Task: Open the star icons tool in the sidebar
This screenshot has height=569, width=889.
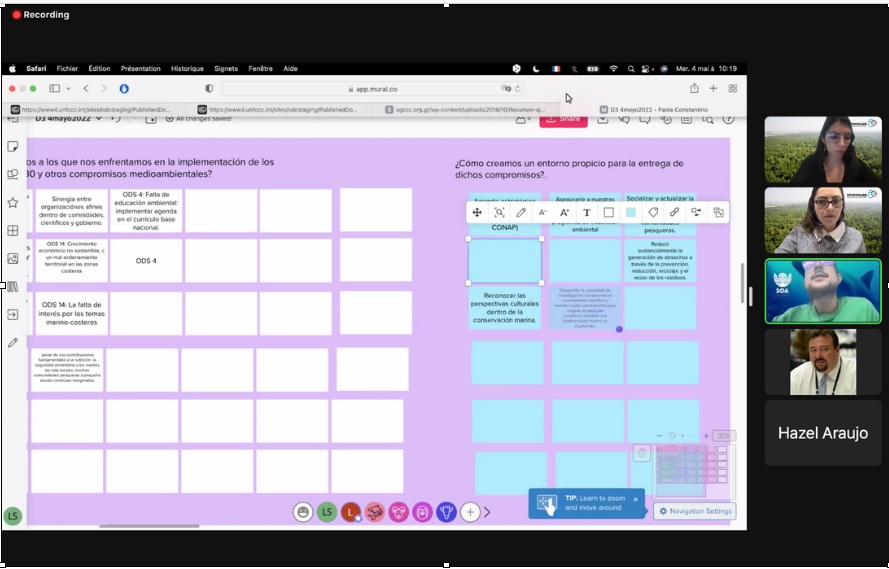Action: point(12,202)
